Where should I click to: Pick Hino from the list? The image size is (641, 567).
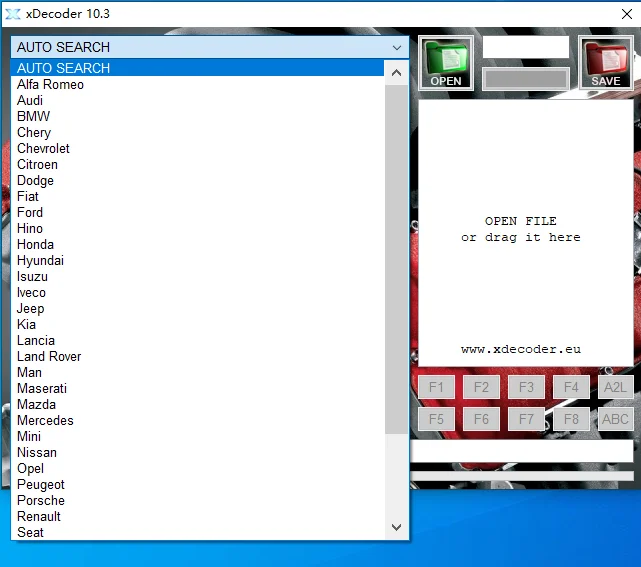pos(197,228)
